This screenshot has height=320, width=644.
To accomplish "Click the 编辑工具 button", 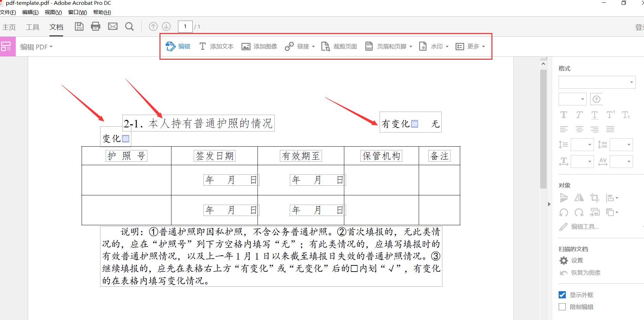I will [x=584, y=227].
